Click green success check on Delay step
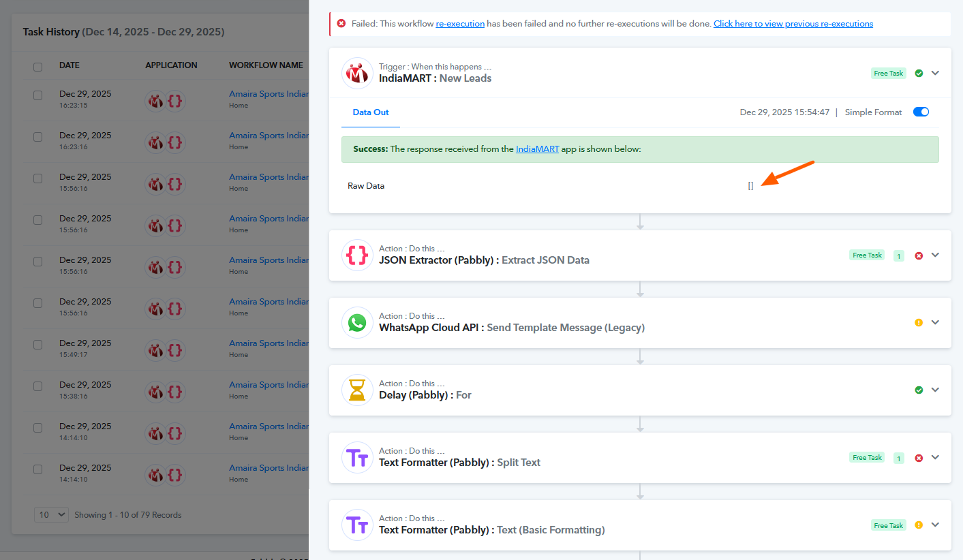Screen dimensions: 963x560 pos(919,390)
